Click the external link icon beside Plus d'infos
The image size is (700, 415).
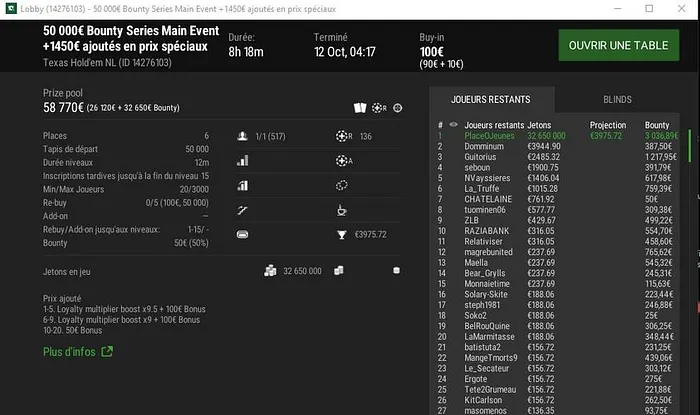point(107,352)
